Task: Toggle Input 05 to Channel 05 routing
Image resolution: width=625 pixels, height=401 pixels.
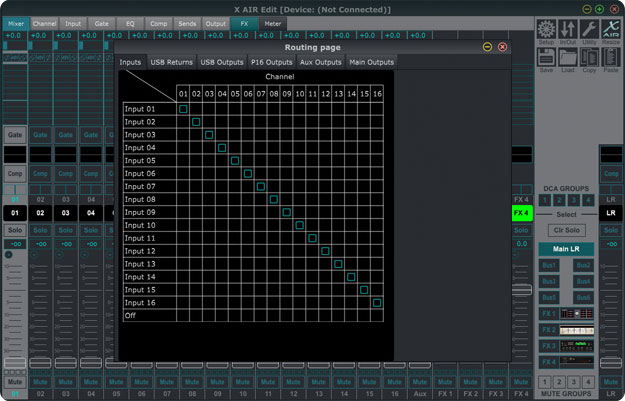Action: [235, 161]
